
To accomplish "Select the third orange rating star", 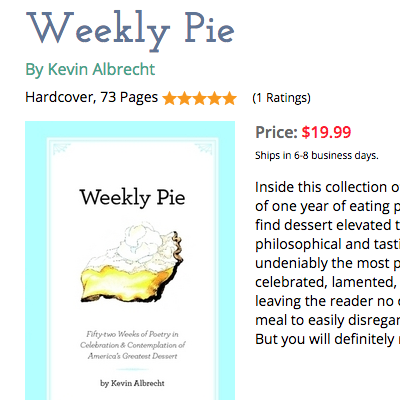I will 199,98.
